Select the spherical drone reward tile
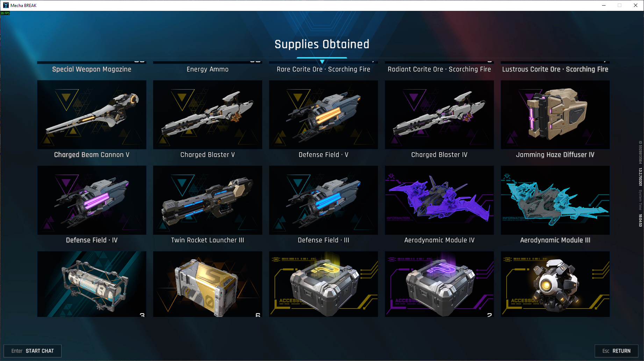 point(555,284)
